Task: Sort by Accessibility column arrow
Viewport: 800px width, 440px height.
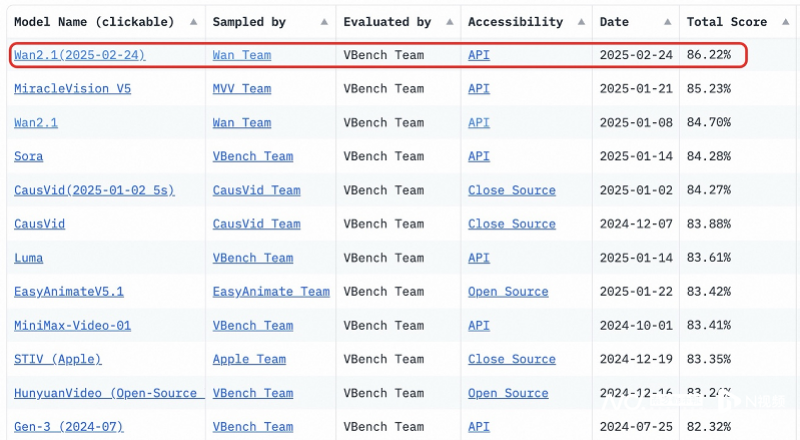Action: pos(581,22)
